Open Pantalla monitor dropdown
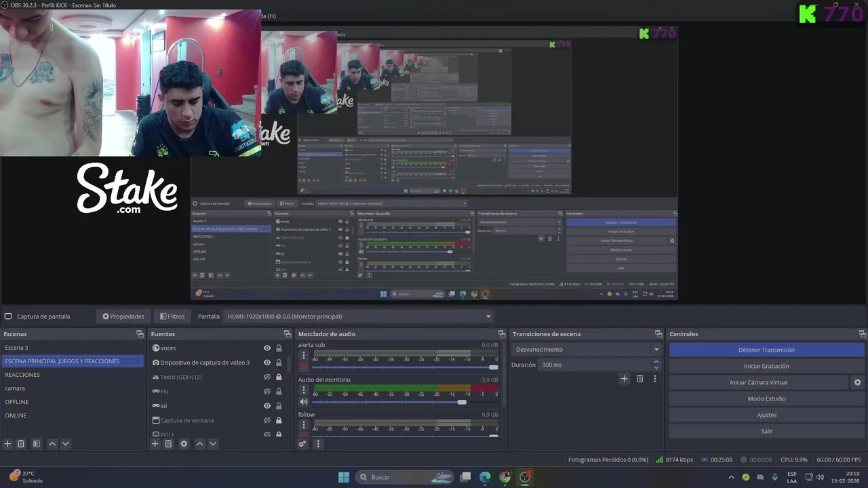Image resolution: width=868 pixels, height=488 pixels. point(359,317)
